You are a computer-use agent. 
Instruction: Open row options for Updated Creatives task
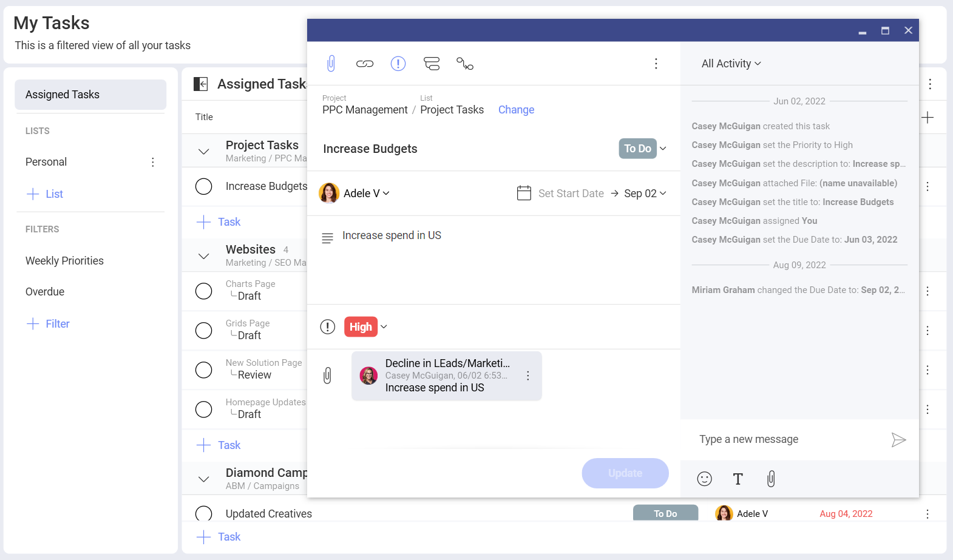[928, 514]
